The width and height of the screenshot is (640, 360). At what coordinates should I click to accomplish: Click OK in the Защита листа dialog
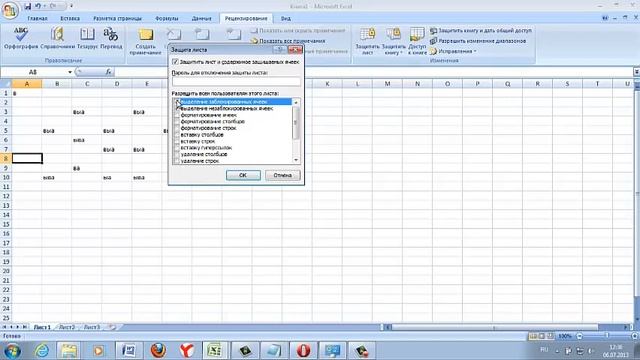[243, 175]
